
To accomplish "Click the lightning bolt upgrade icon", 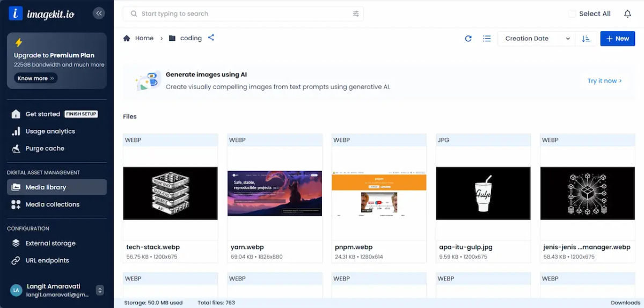I will click(x=19, y=43).
